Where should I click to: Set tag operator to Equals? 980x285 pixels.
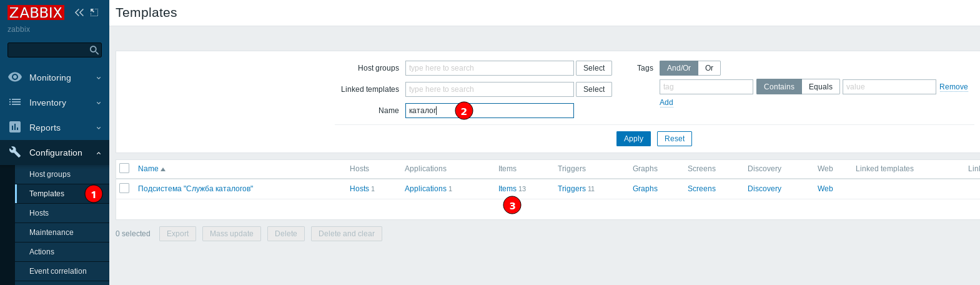click(x=820, y=87)
